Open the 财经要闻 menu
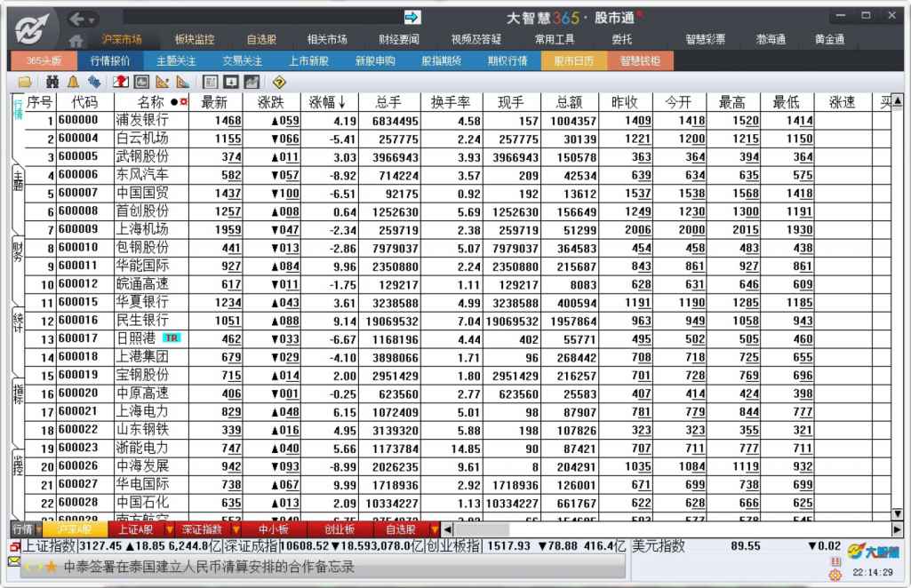 (399, 39)
